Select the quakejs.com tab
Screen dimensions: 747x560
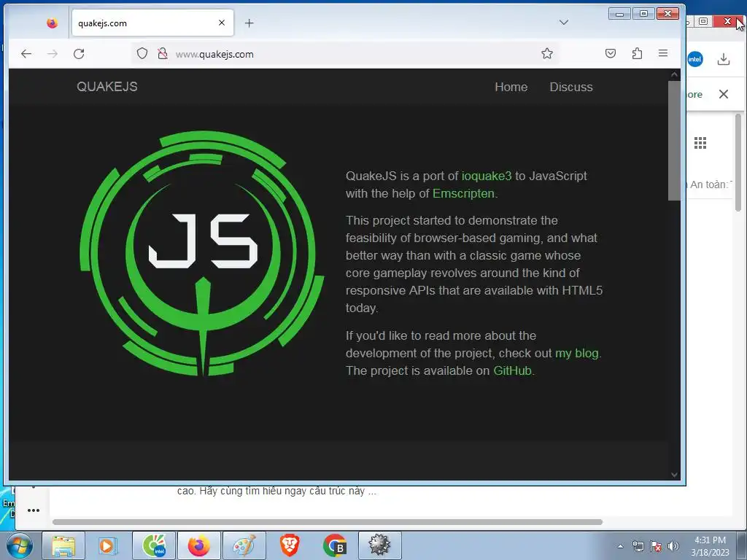tap(152, 23)
